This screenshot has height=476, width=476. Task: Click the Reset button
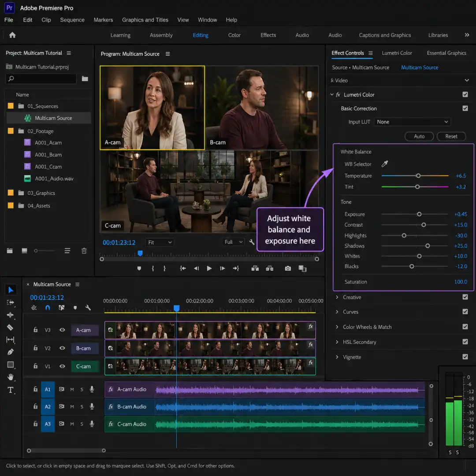pos(451,136)
